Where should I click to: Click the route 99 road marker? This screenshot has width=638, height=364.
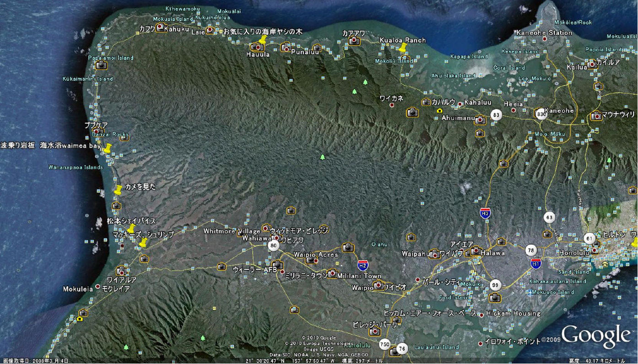(494, 285)
